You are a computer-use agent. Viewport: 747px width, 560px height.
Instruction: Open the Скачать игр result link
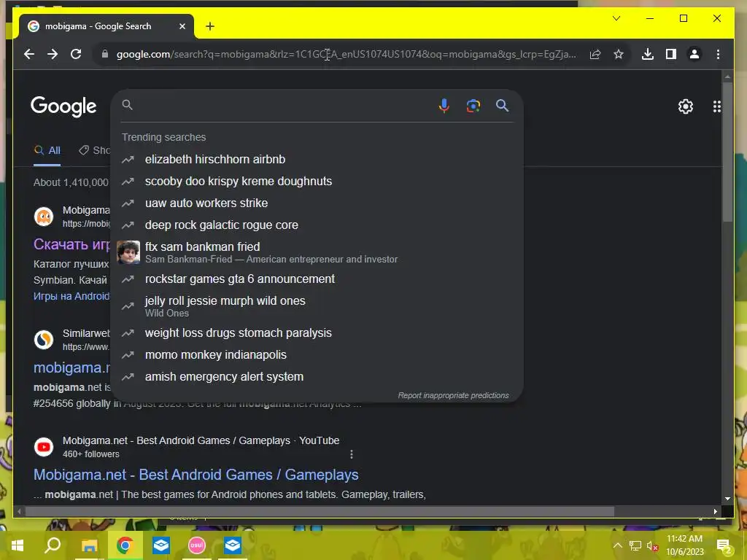71,244
